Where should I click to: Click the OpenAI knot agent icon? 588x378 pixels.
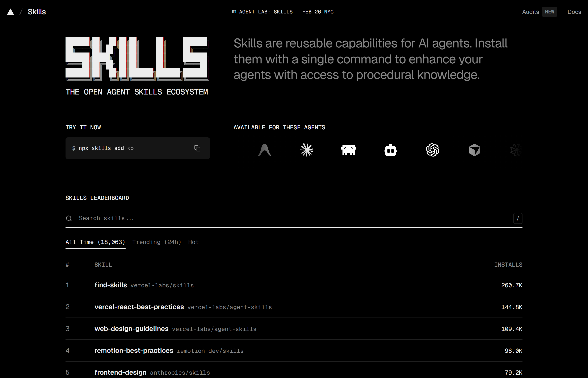(432, 150)
